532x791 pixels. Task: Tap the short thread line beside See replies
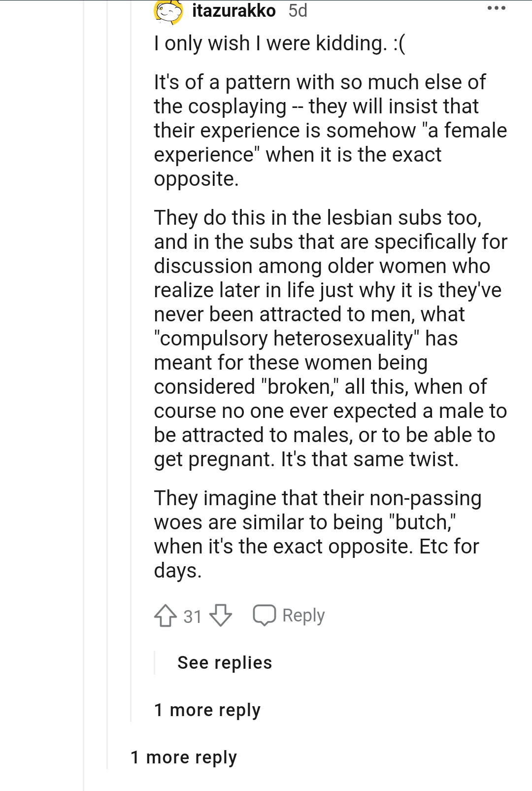pyautogui.click(x=155, y=663)
